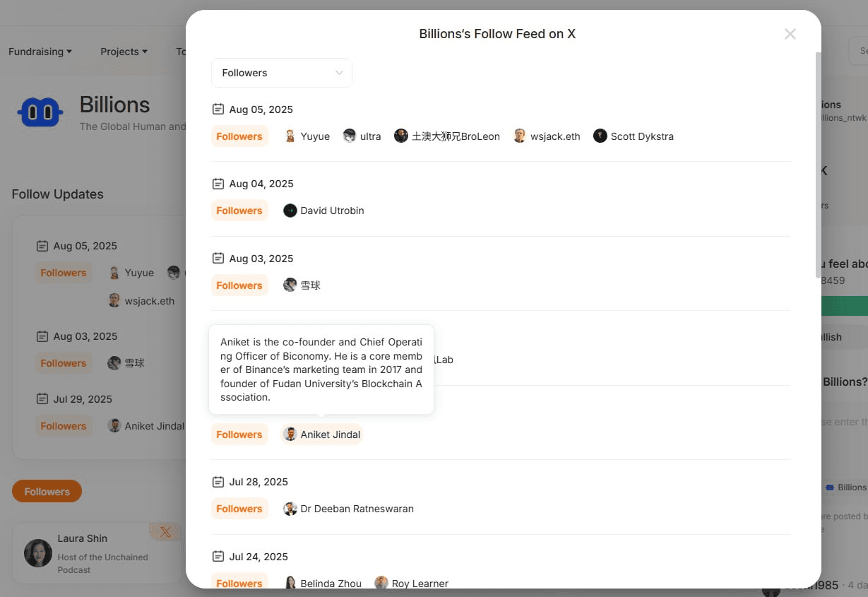Open the Followers filter dropdown

click(x=282, y=73)
